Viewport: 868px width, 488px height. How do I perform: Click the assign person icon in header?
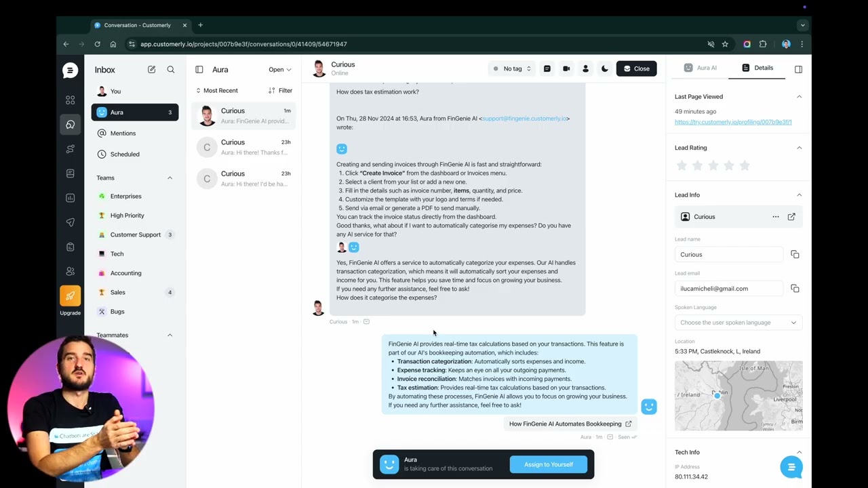click(x=586, y=68)
